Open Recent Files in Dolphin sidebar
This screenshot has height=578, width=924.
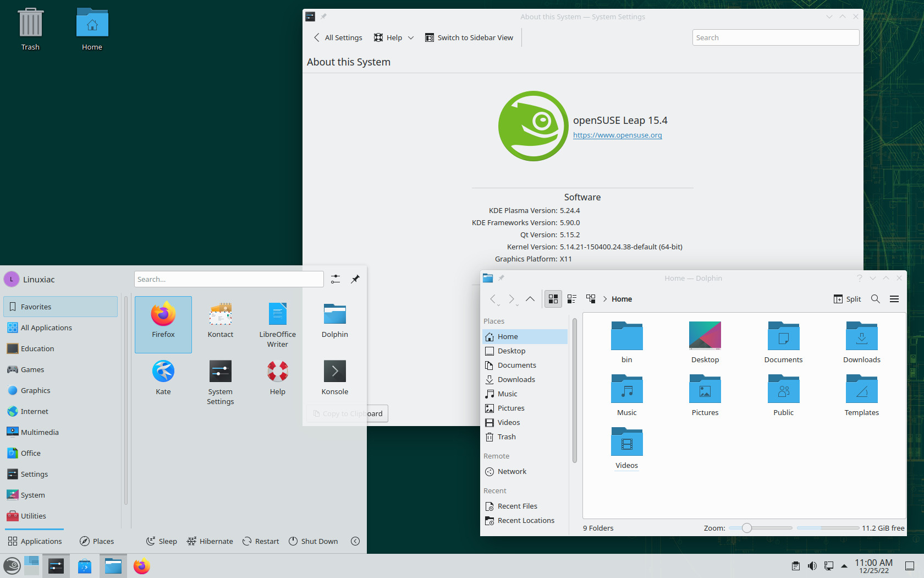(x=525, y=506)
